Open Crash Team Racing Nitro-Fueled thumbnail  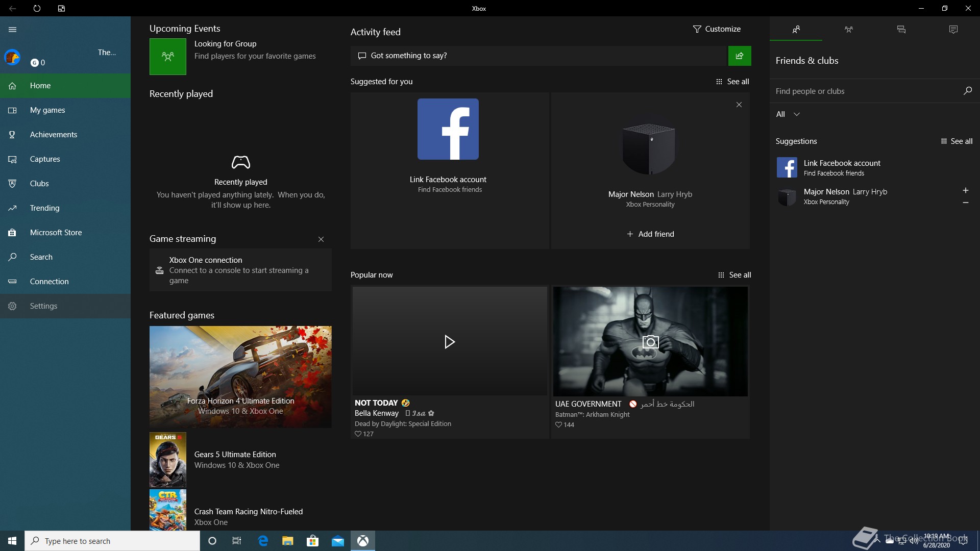168,510
